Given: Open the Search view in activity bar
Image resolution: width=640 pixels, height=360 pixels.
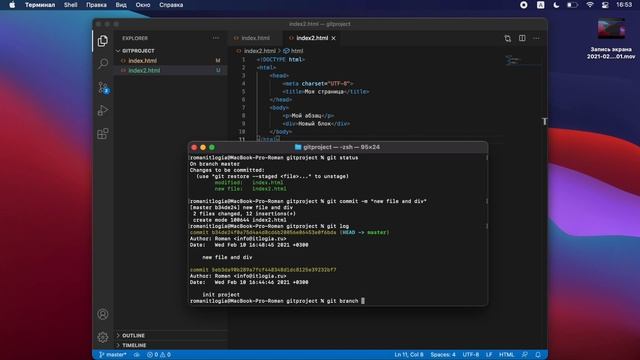Looking at the screenshot, I should [x=103, y=64].
